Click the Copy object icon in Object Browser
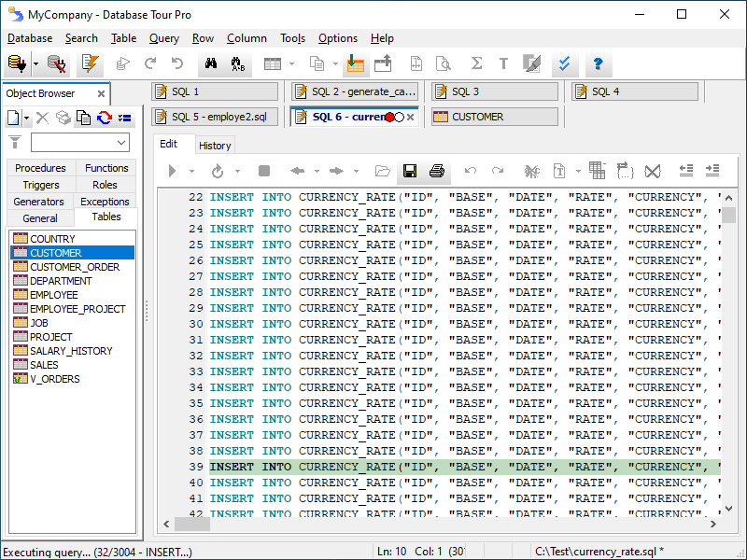Screen dimensions: 747x560 [83, 118]
